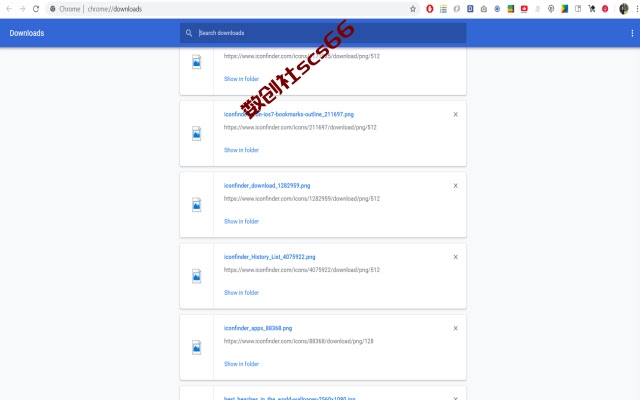Show bookmarks-outline_211697.png in folder

click(241, 150)
